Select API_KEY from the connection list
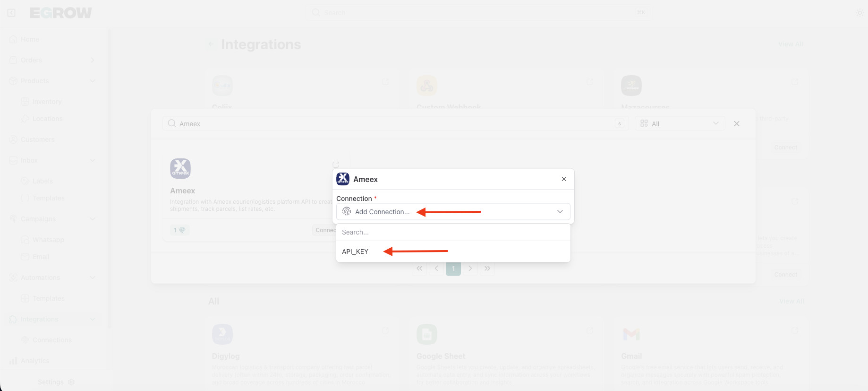 point(453,252)
